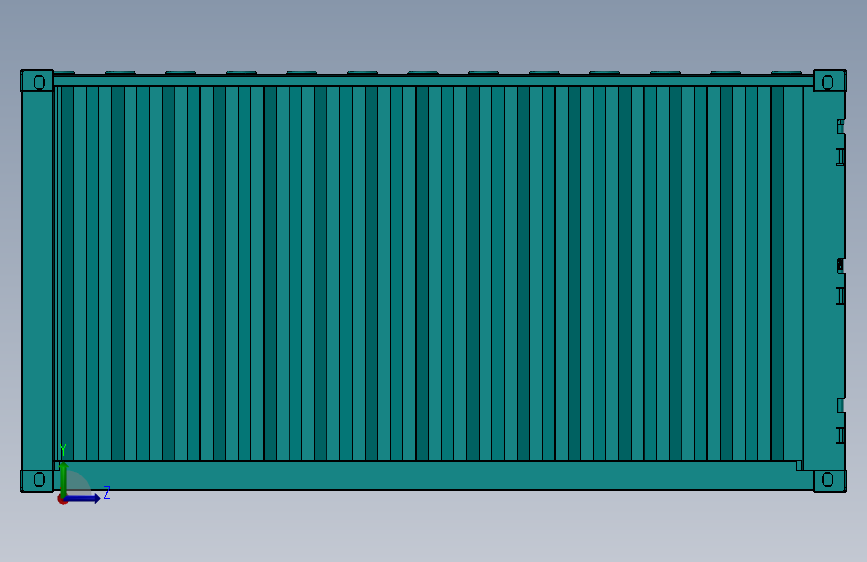Screen dimensions: 867x562
Task: Select the top-right corner casting of the container
Action: [x=830, y=81]
